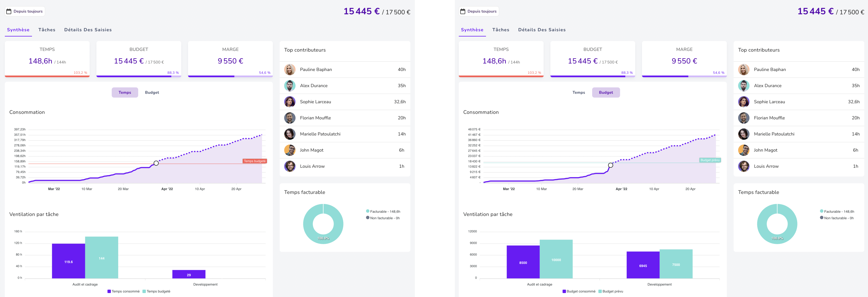Click the teal 7500 Developpement bar

coord(676,264)
